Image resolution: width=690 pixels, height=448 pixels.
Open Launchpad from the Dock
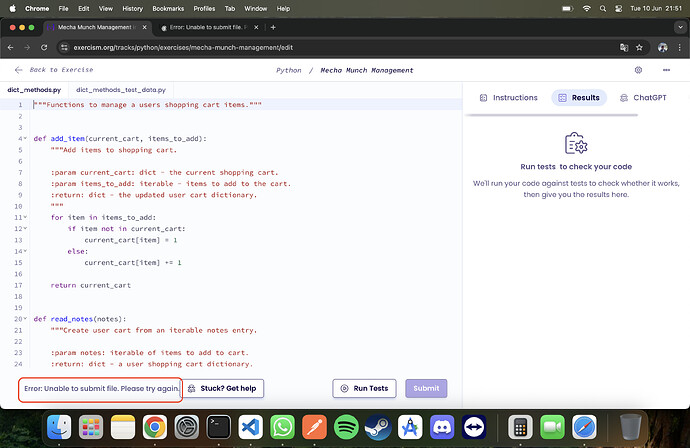coord(91,427)
